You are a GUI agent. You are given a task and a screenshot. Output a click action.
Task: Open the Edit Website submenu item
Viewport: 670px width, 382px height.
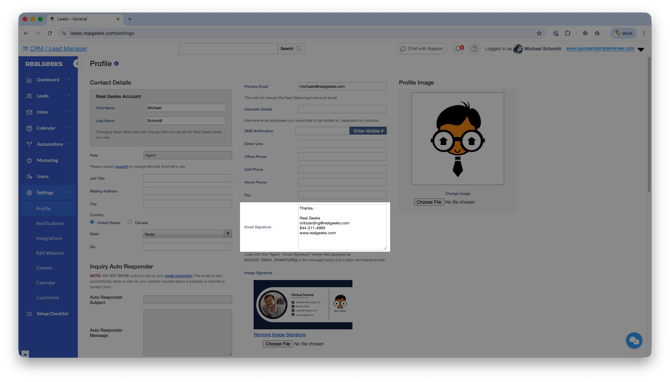(x=50, y=253)
